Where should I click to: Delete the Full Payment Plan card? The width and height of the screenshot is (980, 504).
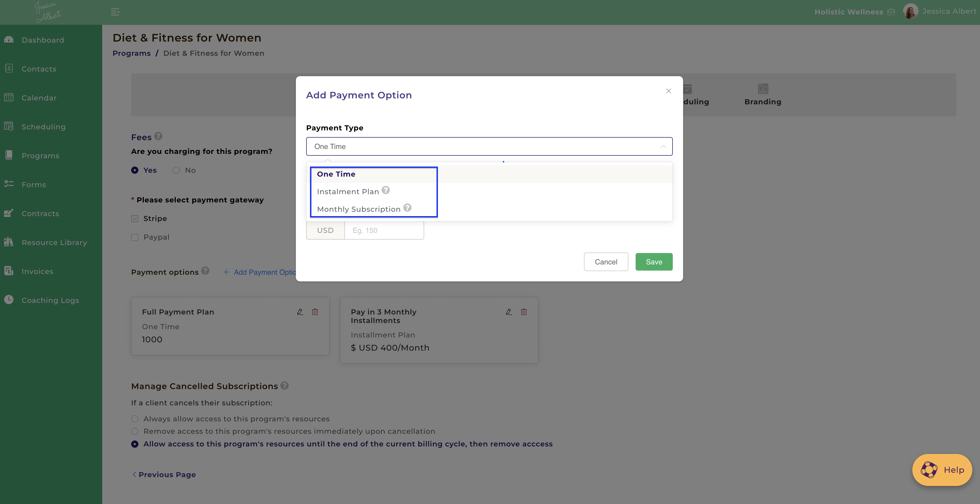click(x=315, y=312)
